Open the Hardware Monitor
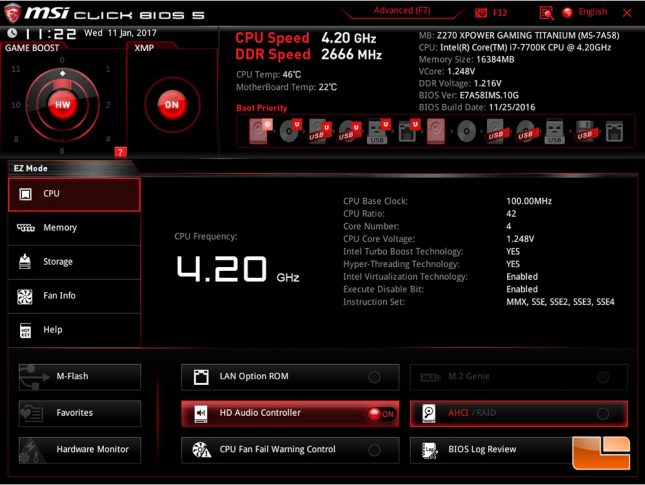The image size is (645, 485). coord(80,450)
